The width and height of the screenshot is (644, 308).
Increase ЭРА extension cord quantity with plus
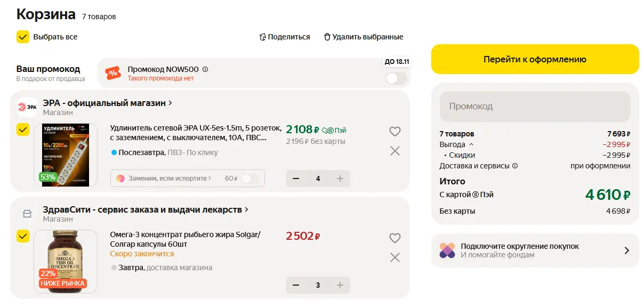340,179
